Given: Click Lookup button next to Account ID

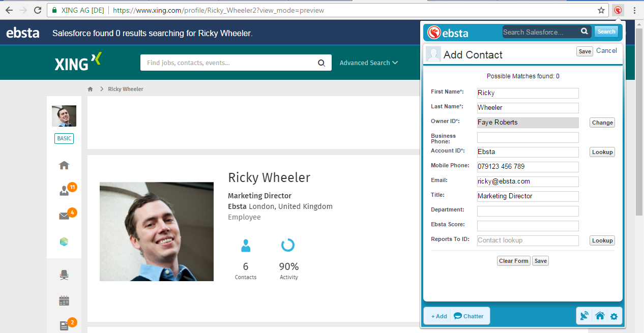Looking at the screenshot, I should click(602, 152).
